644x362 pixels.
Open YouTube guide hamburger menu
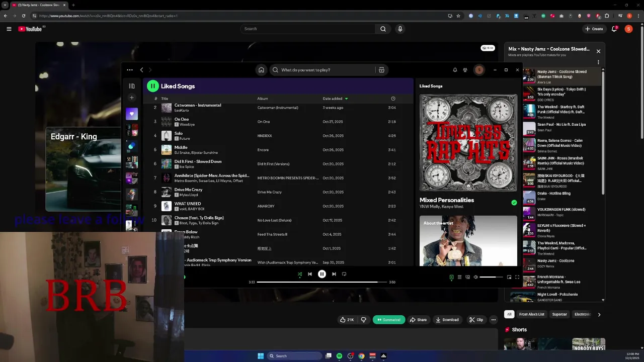[9, 29]
